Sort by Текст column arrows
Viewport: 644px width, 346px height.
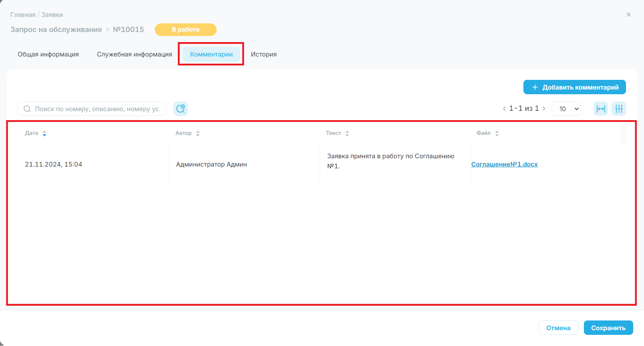(x=347, y=133)
